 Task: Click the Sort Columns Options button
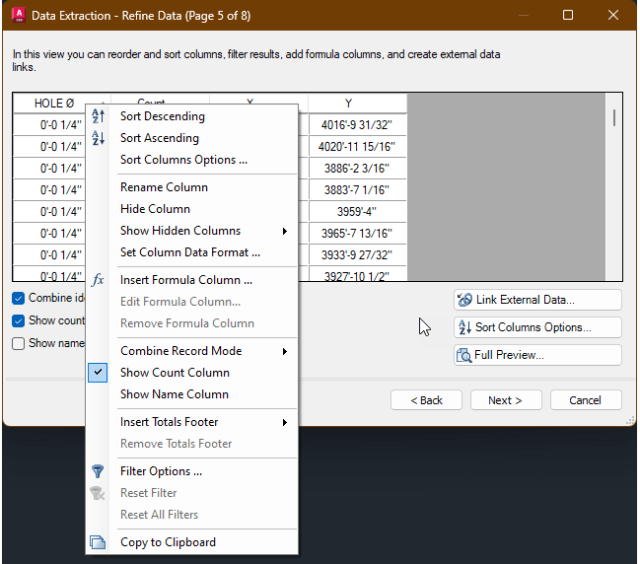point(538,327)
